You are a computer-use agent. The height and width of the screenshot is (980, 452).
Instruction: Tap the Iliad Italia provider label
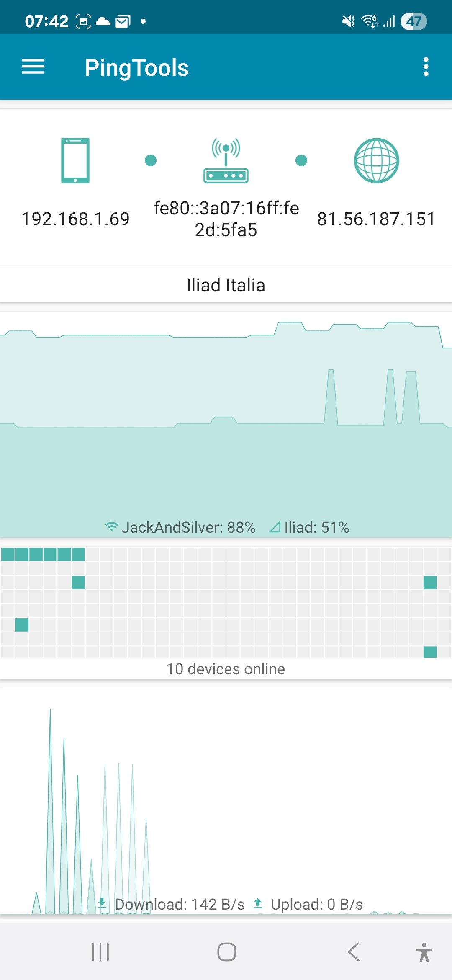coord(226,285)
